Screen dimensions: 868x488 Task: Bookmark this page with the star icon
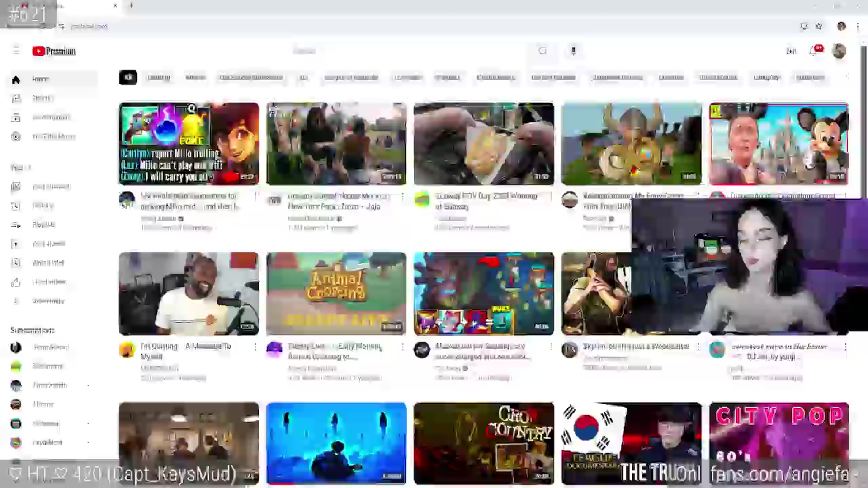819,26
